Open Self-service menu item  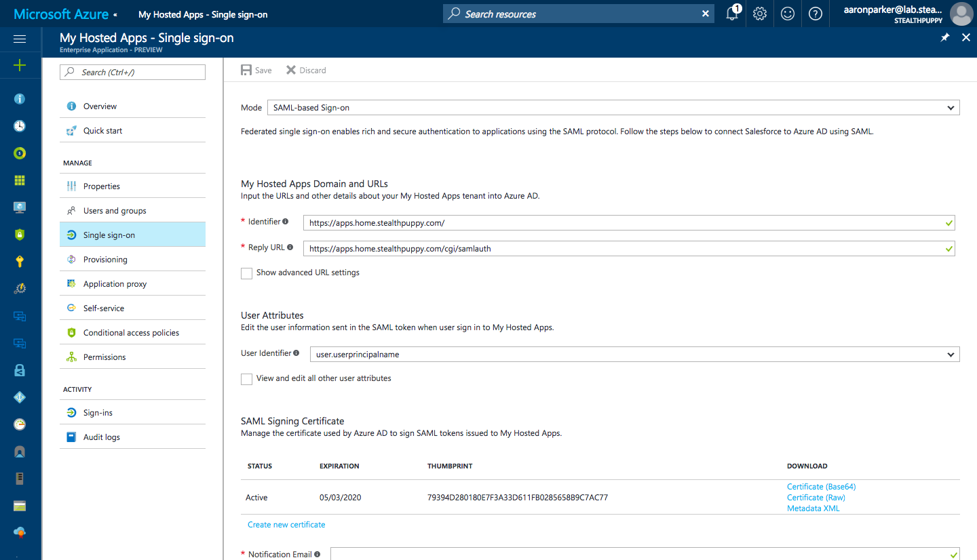[132, 308]
